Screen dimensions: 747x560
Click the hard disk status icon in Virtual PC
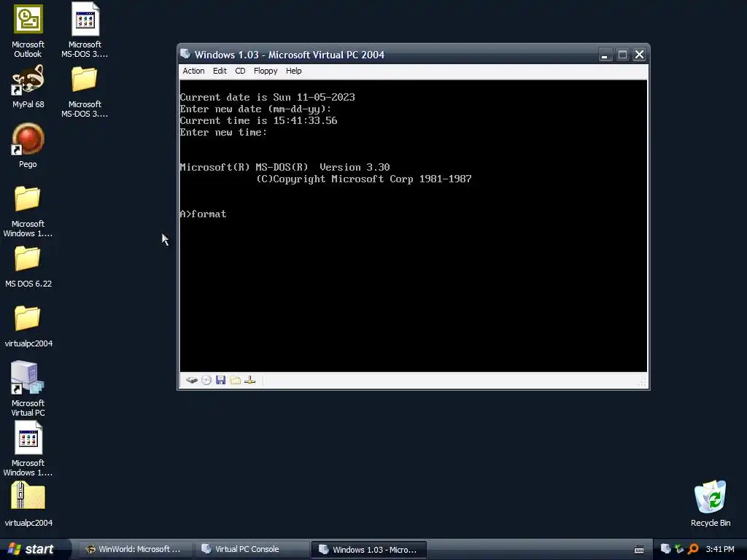192,380
